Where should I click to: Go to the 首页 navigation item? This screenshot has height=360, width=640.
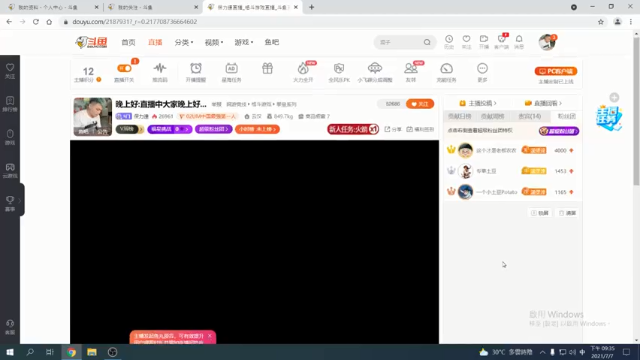128,42
